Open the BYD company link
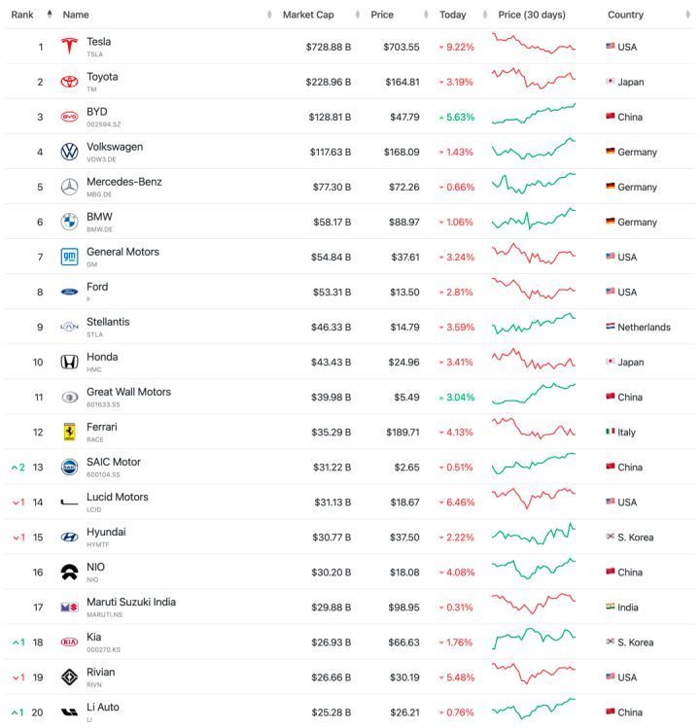This screenshot has height=728, width=700. pyautogui.click(x=97, y=112)
